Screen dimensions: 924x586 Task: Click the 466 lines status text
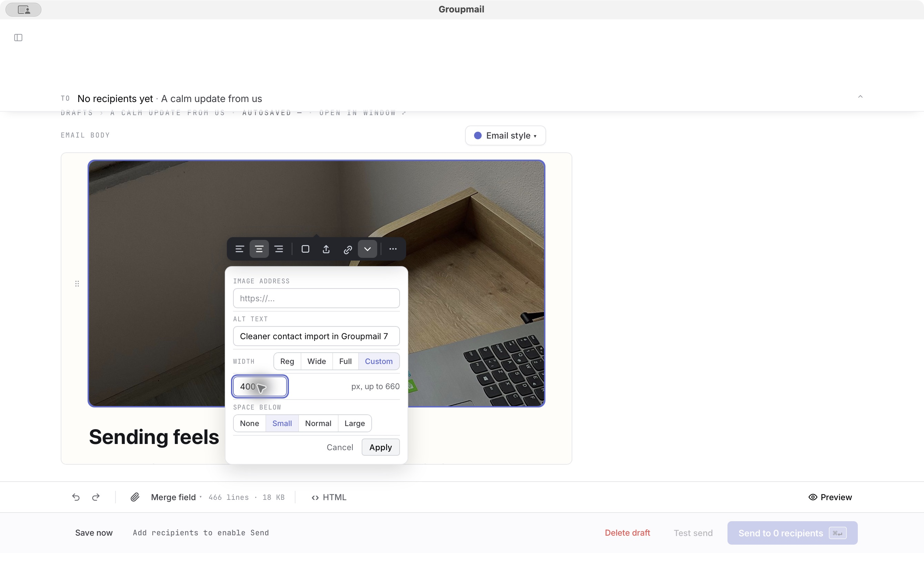229,497
